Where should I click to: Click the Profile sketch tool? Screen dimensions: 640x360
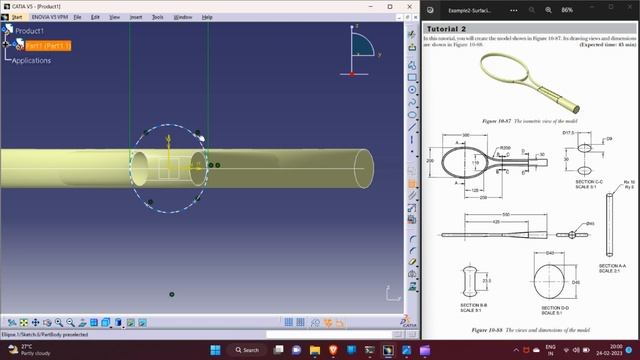[x=412, y=65]
